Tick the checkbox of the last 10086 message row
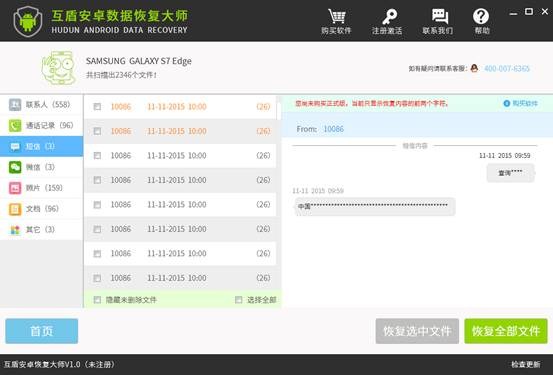The height and width of the screenshot is (375, 553). pyautogui.click(x=97, y=278)
